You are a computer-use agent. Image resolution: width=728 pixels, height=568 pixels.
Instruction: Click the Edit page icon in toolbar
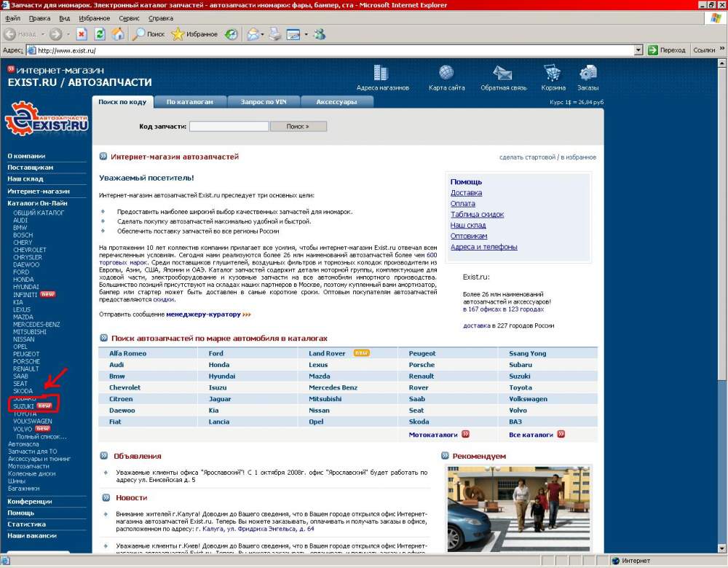click(293, 34)
